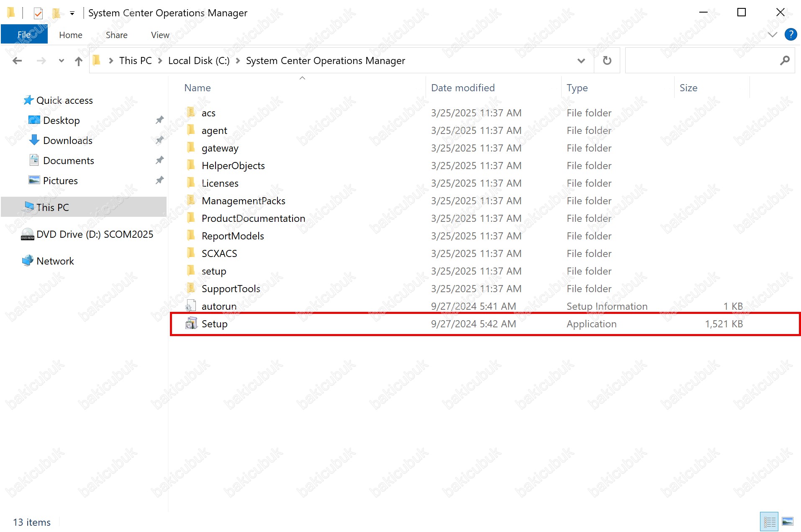The image size is (801, 532).
Task: Select the Setup application icon
Action: coord(191,324)
